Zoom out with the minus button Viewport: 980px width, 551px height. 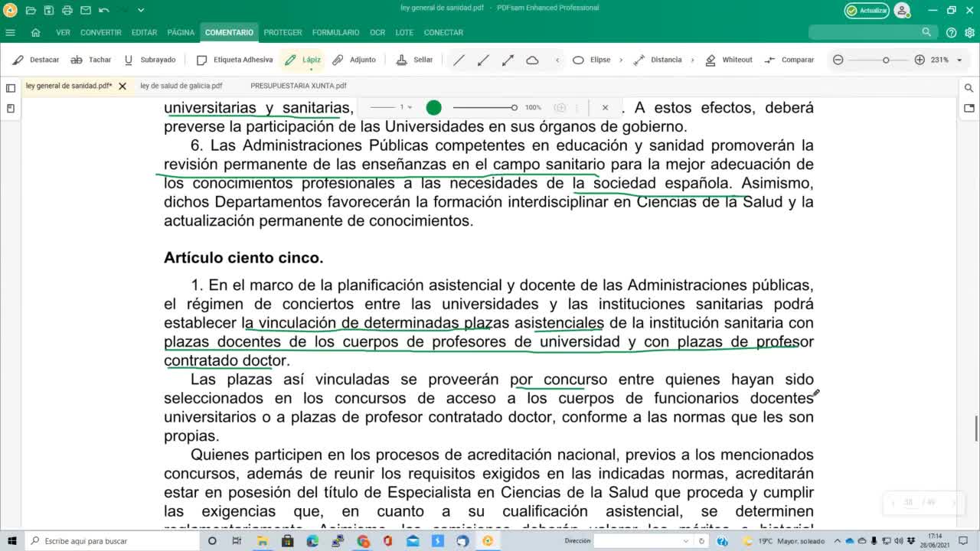tap(838, 60)
